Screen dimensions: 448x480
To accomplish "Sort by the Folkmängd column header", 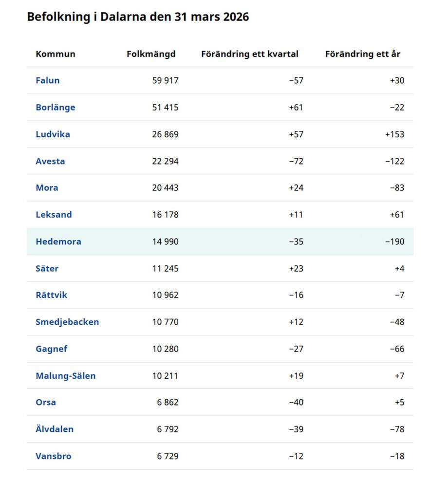I will (151, 54).
